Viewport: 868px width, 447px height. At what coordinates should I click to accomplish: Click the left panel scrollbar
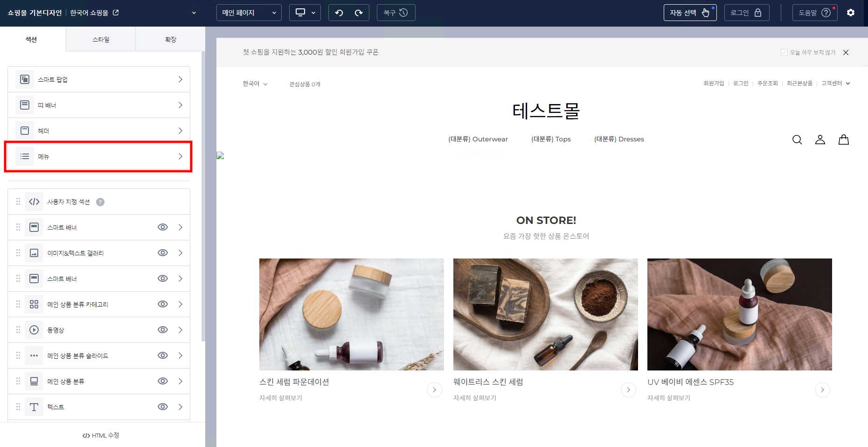click(x=203, y=196)
